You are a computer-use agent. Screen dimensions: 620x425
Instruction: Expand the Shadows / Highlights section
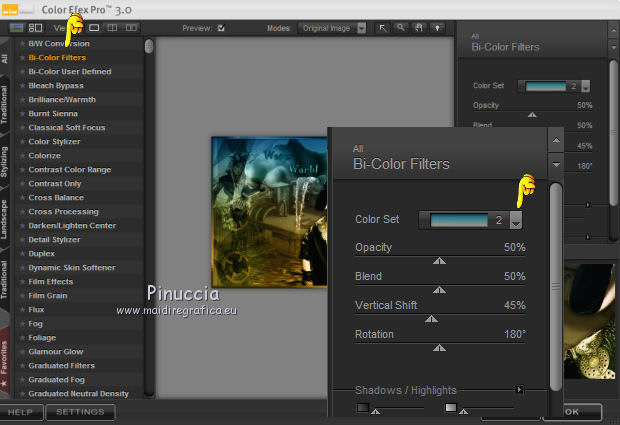tap(519, 389)
